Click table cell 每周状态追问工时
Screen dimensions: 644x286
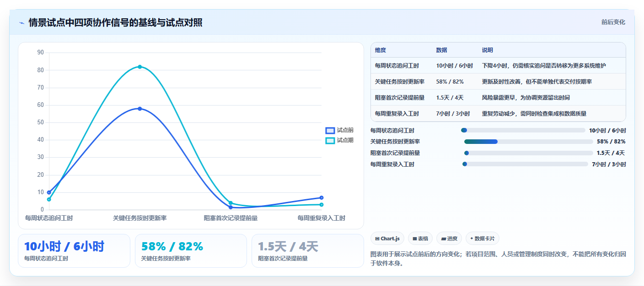[397, 66]
